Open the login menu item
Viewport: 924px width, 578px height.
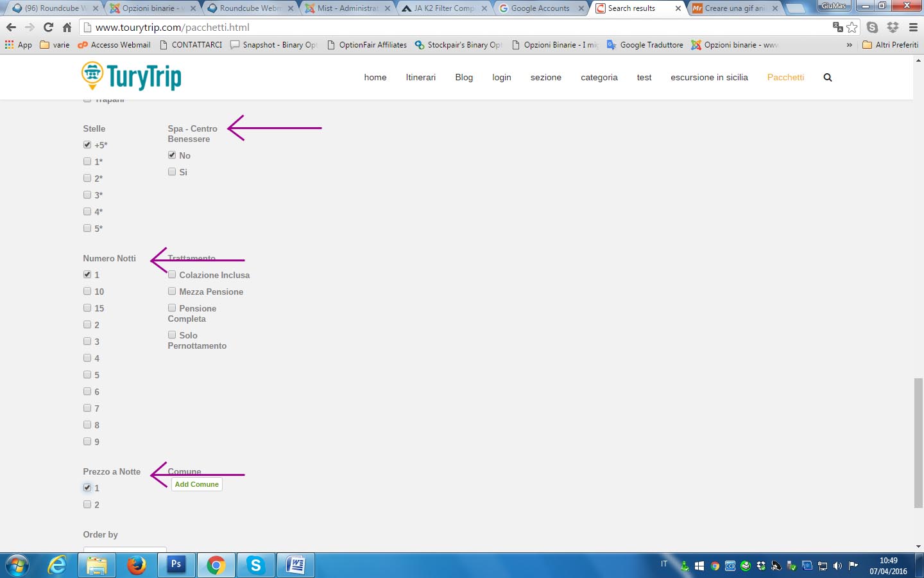click(x=502, y=77)
